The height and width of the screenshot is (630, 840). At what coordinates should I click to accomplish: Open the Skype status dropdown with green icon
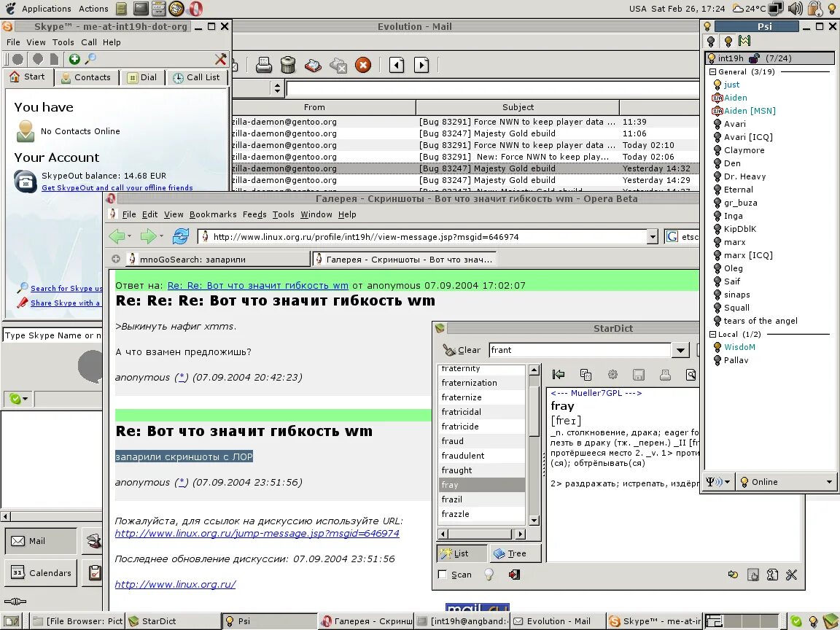click(19, 399)
